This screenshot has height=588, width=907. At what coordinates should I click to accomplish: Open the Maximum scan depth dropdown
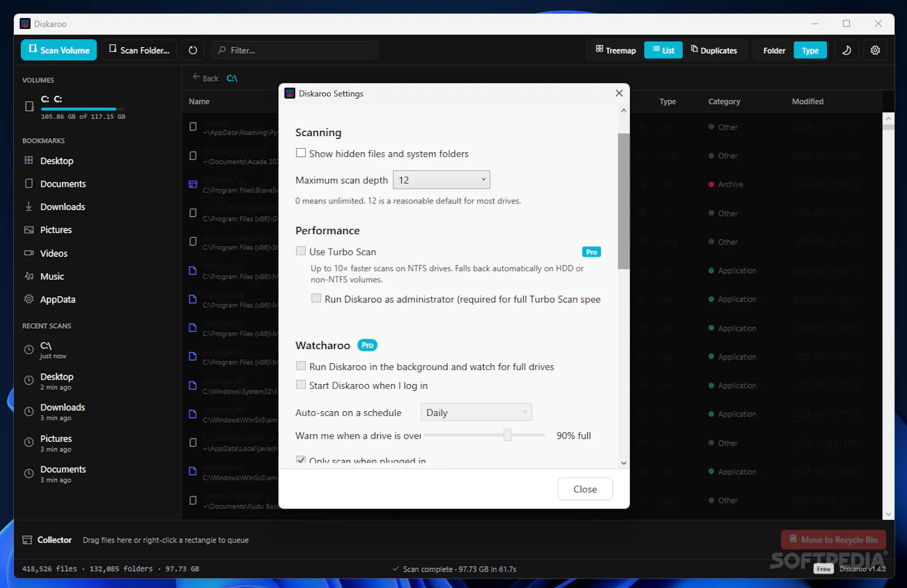point(441,180)
